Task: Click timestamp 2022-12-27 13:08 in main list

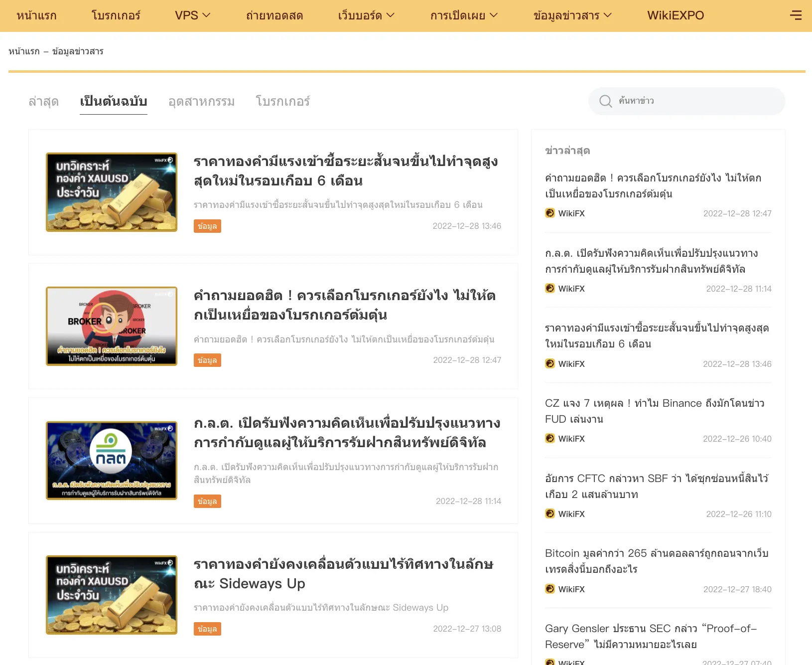Action: point(467,629)
